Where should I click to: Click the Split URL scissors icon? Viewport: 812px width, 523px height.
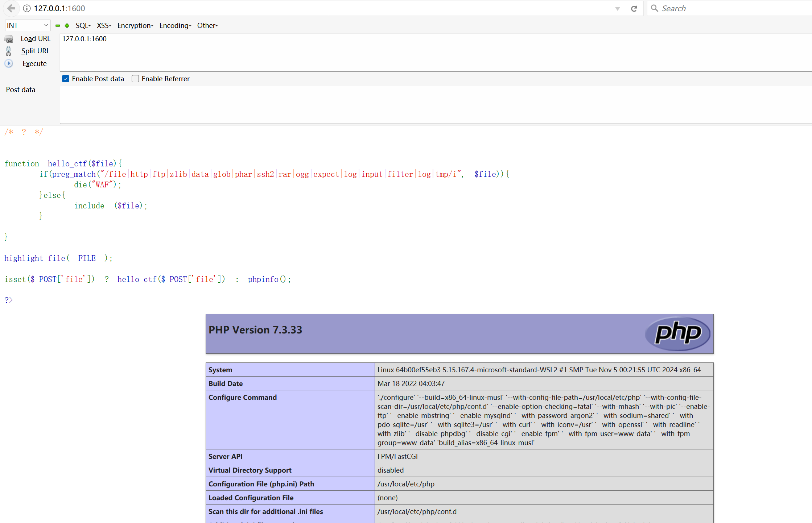(x=9, y=51)
